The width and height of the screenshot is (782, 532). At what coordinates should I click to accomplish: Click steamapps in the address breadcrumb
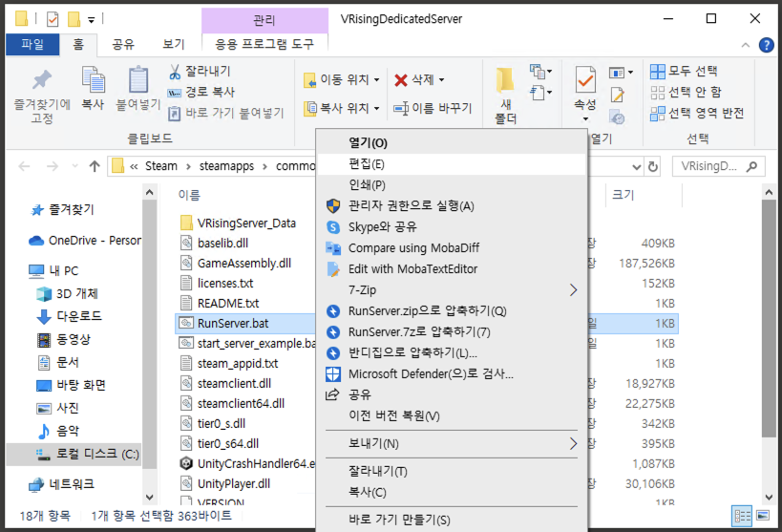point(226,166)
